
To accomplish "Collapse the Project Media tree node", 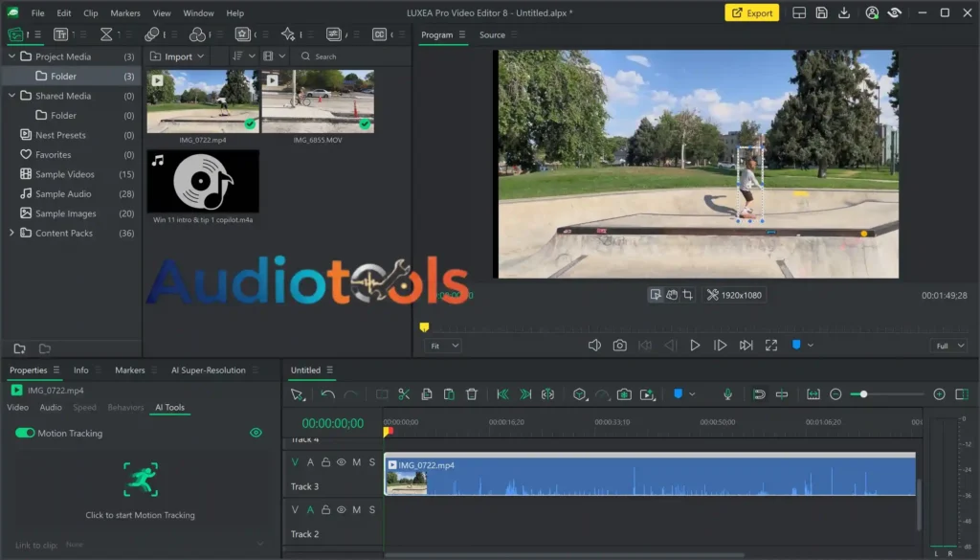I will (x=11, y=56).
